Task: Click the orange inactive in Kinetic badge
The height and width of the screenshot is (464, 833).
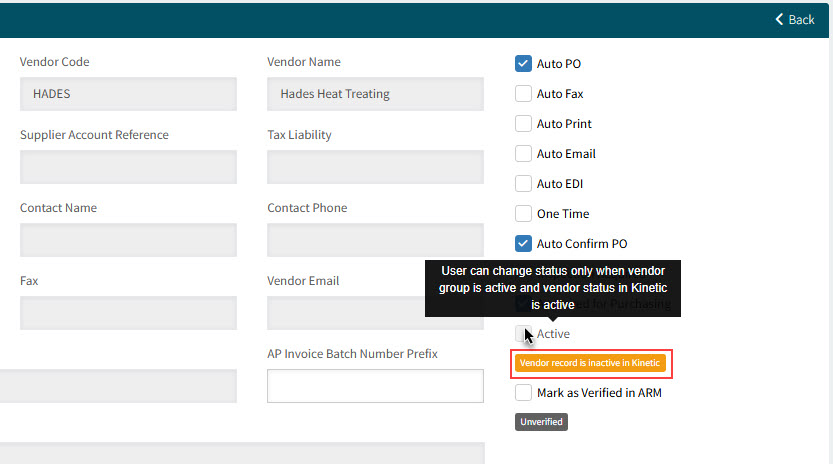Action: 590,363
